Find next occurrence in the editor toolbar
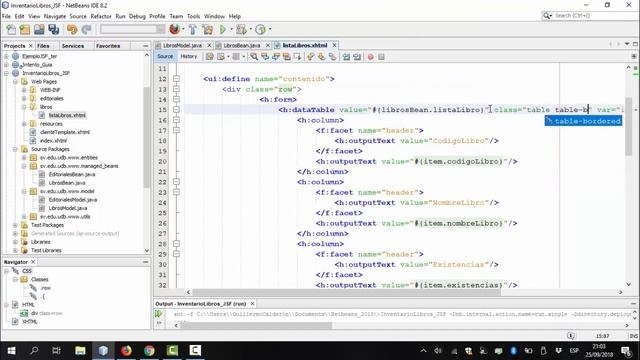 tap(276, 57)
